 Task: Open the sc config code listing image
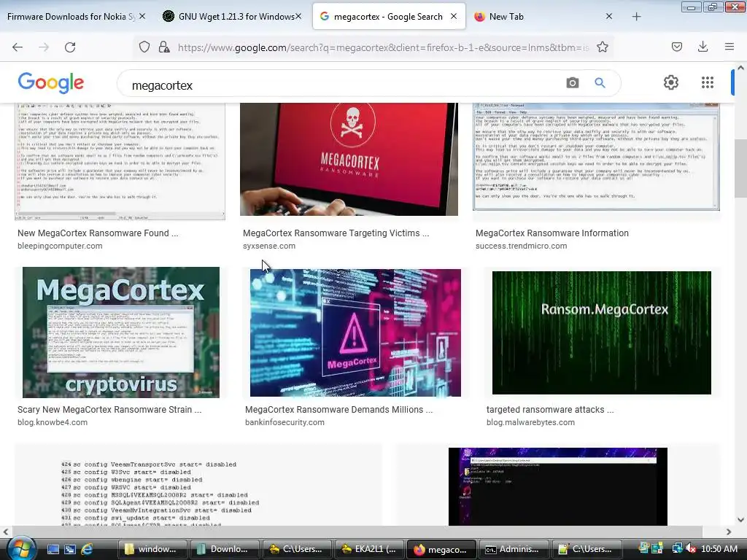tap(198, 486)
